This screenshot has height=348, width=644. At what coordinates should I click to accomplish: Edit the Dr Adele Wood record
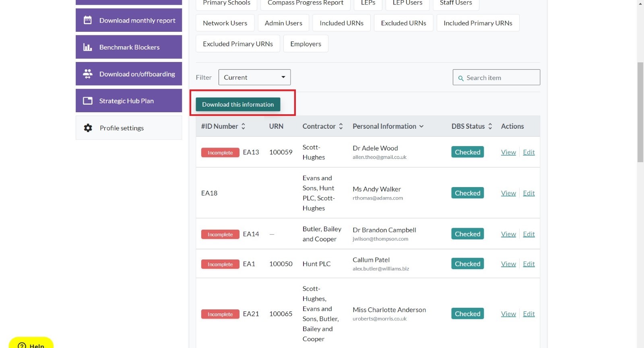click(x=529, y=152)
